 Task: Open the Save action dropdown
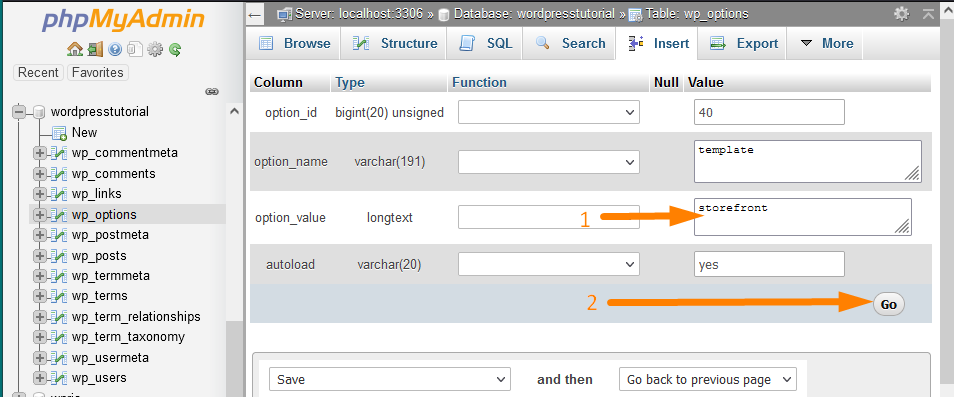(389, 379)
